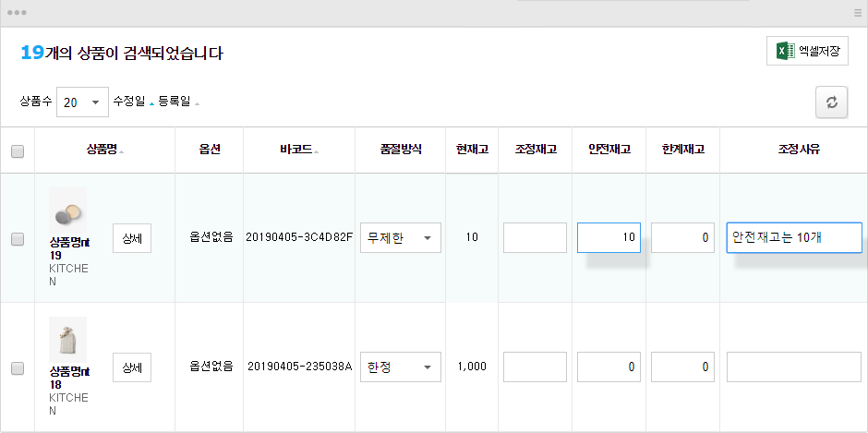Toggle the select-all checkbox in table header
Viewport: 868px width, 433px height.
coord(18,151)
